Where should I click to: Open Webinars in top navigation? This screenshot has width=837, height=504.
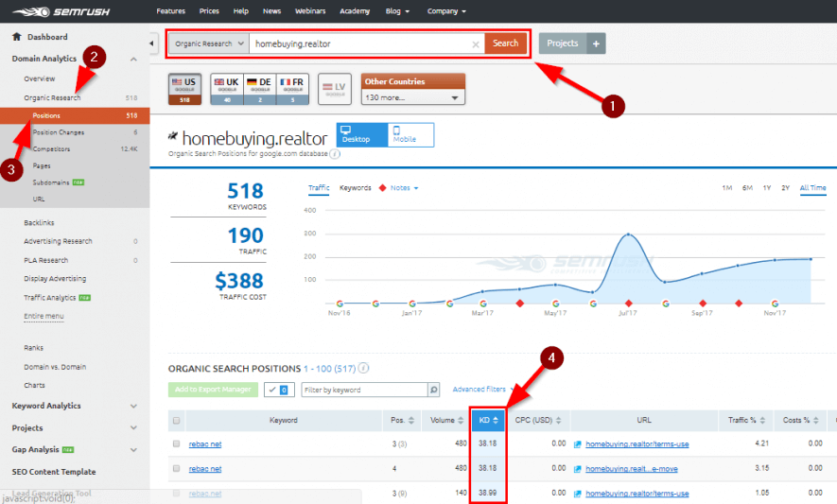pyautogui.click(x=310, y=11)
